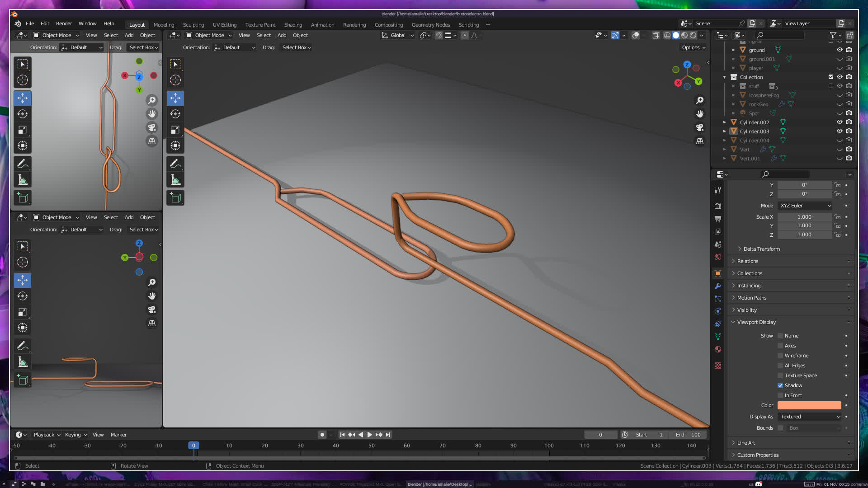Disable the Shadow checkbox
This screenshot has height=488, width=868.
click(x=780, y=385)
